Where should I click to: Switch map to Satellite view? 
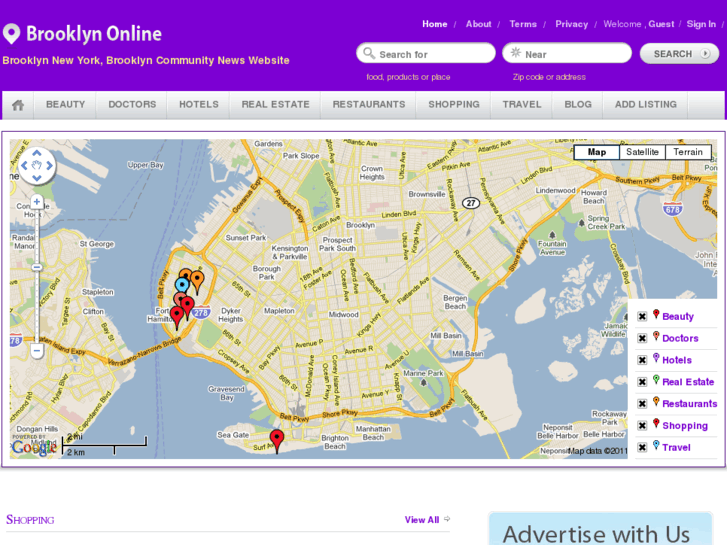pyautogui.click(x=642, y=152)
